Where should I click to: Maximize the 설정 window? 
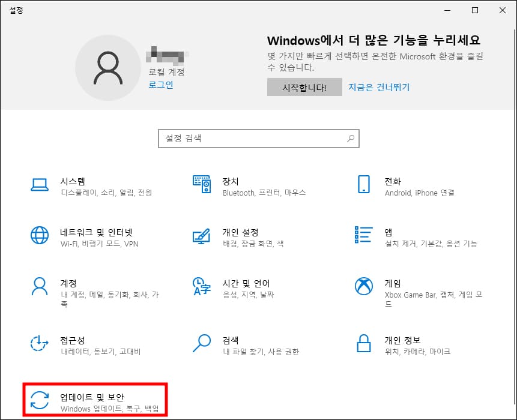tap(474, 10)
